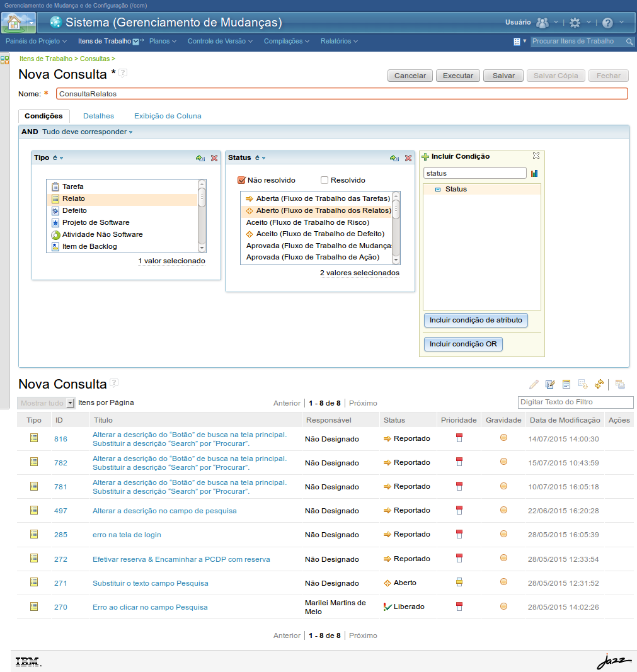The width and height of the screenshot is (637, 672).
Task: Open 'erro na tela de login' item
Action: [x=127, y=535]
